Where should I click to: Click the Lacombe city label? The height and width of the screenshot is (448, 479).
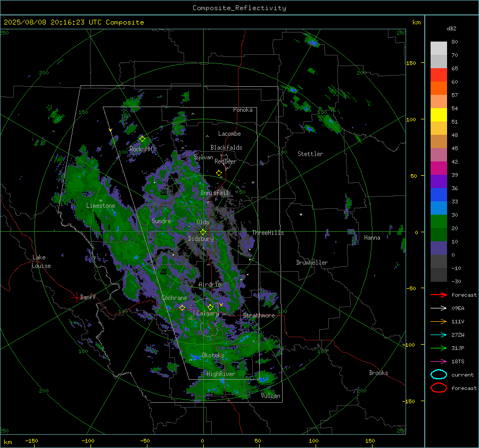click(x=229, y=134)
